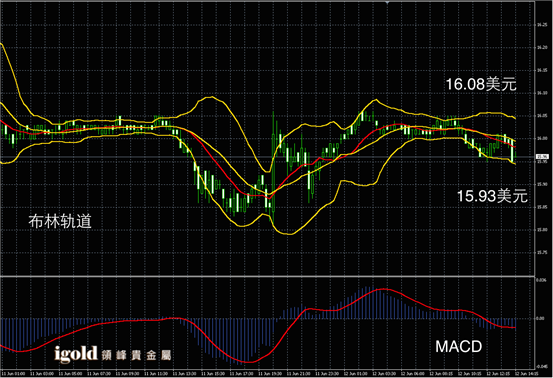Click the 布林轨道 text label
Image resolution: width=553 pixels, height=378 pixels.
(x=60, y=221)
